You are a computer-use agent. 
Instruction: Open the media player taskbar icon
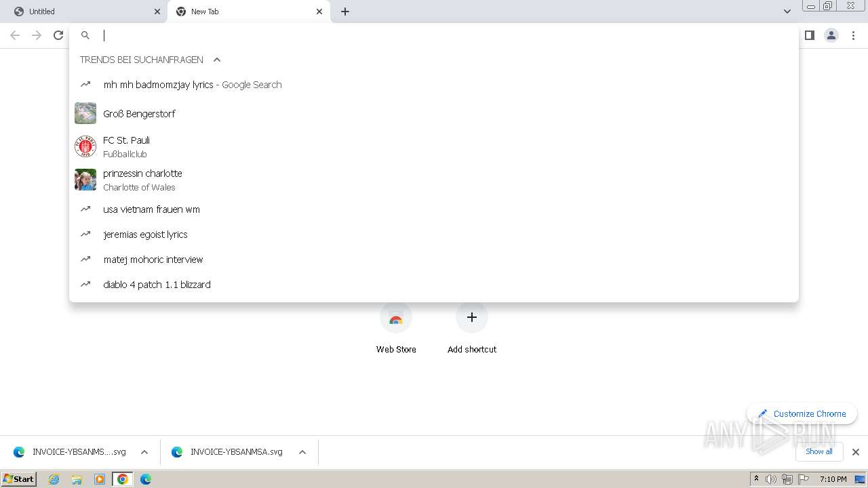pos(100,479)
